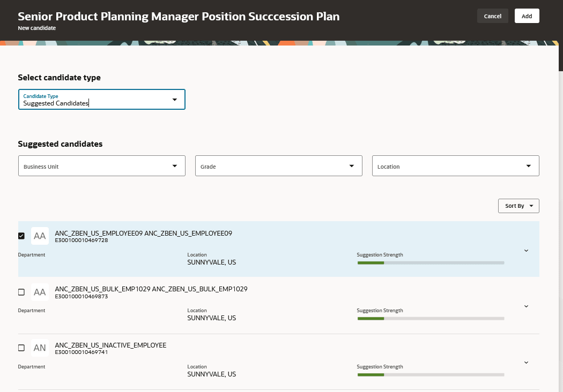Click the AN avatar for ANC_ZBEN_US_INACTIVE_EMPLOYEE
Viewport: 563px width, 392px height.
[40, 348]
